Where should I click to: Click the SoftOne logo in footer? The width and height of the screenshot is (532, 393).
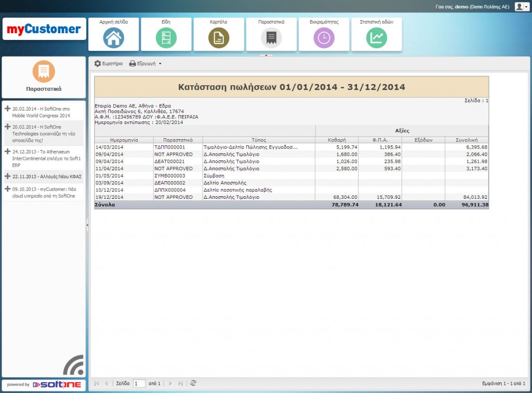[57, 385]
